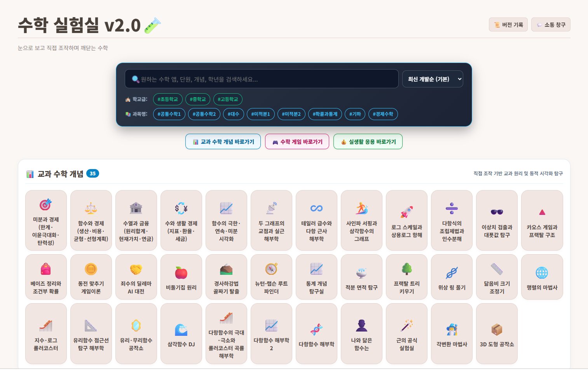Enable the #확률과통계 subject filter

tap(325, 114)
